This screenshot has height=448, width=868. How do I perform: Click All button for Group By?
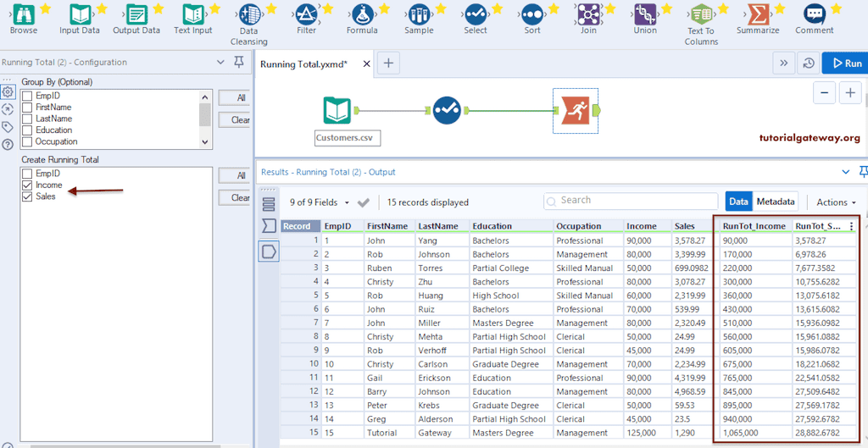[235, 98]
